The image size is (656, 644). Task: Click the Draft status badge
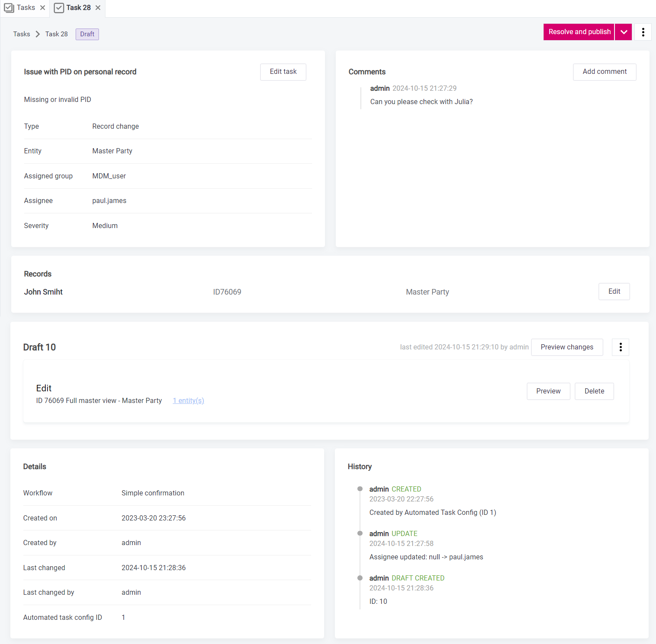pos(87,34)
